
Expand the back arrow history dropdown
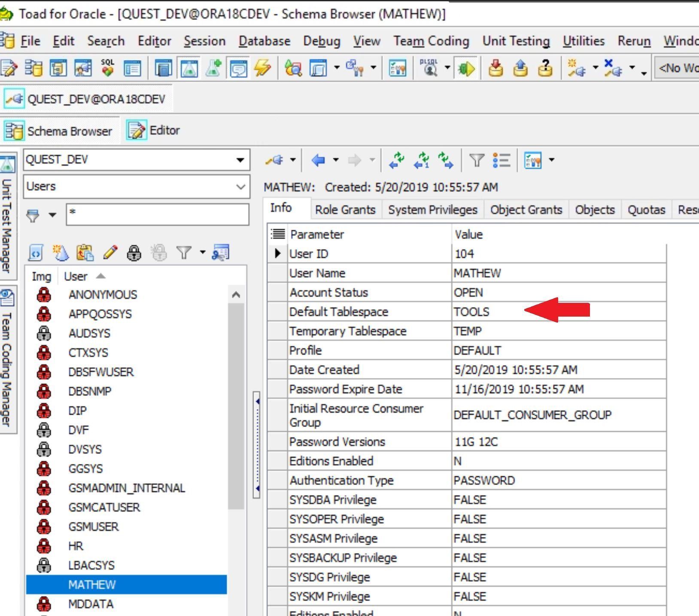[x=336, y=160]
